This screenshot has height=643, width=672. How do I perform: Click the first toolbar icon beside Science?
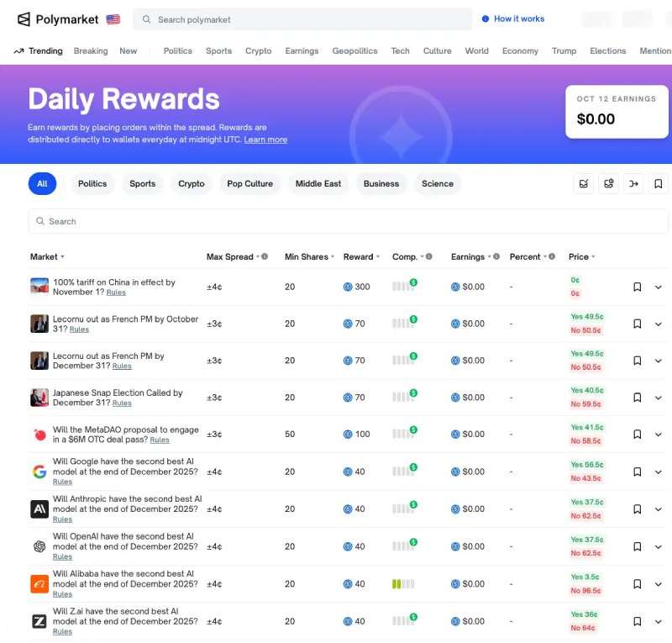point(583,183)
